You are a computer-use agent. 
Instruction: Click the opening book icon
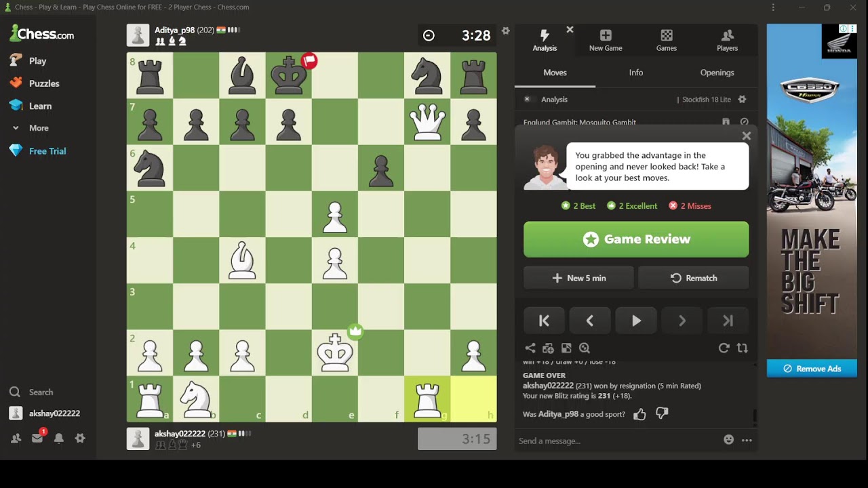(x=726, y=122)
